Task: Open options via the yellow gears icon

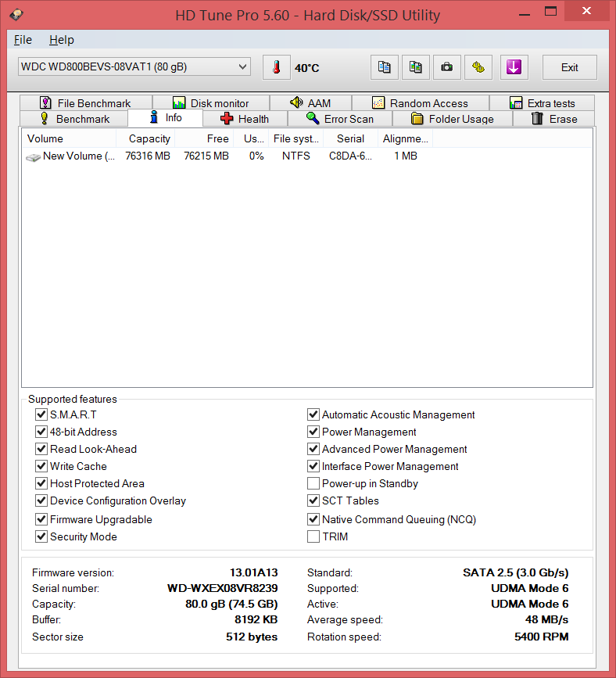Action: (478, 67)
